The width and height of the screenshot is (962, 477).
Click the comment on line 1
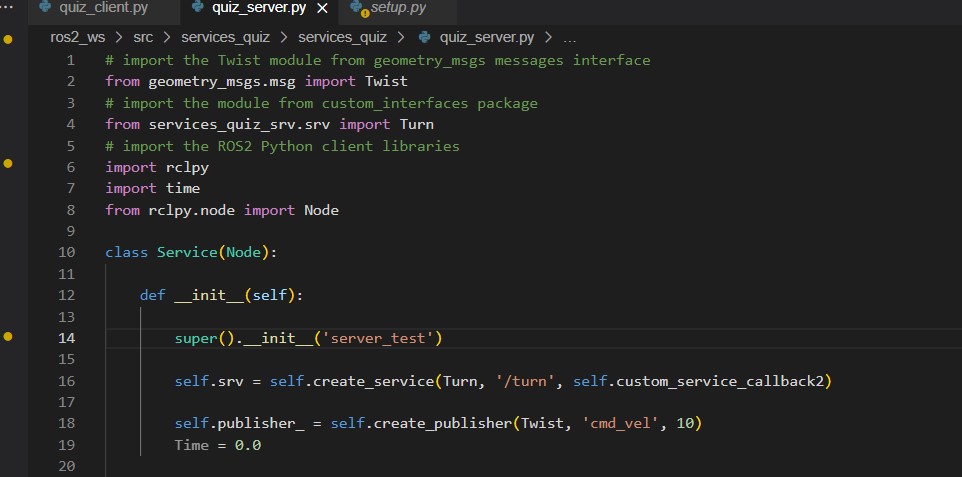[378, 60]
